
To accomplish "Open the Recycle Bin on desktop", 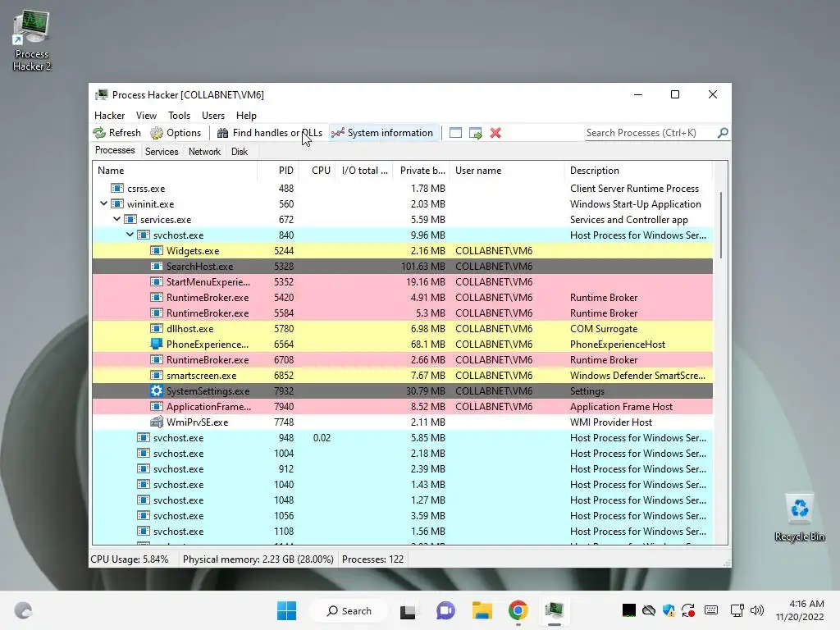I will [799, 518].
